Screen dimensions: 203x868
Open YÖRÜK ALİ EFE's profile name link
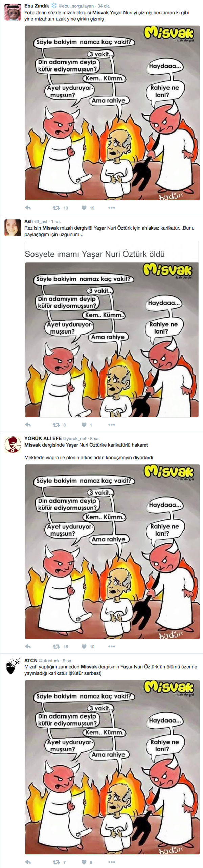coord(43,438)
